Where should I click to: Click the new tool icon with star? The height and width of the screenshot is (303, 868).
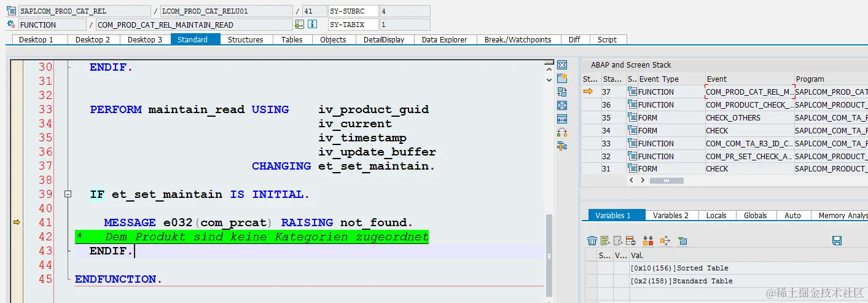[562, 78]
